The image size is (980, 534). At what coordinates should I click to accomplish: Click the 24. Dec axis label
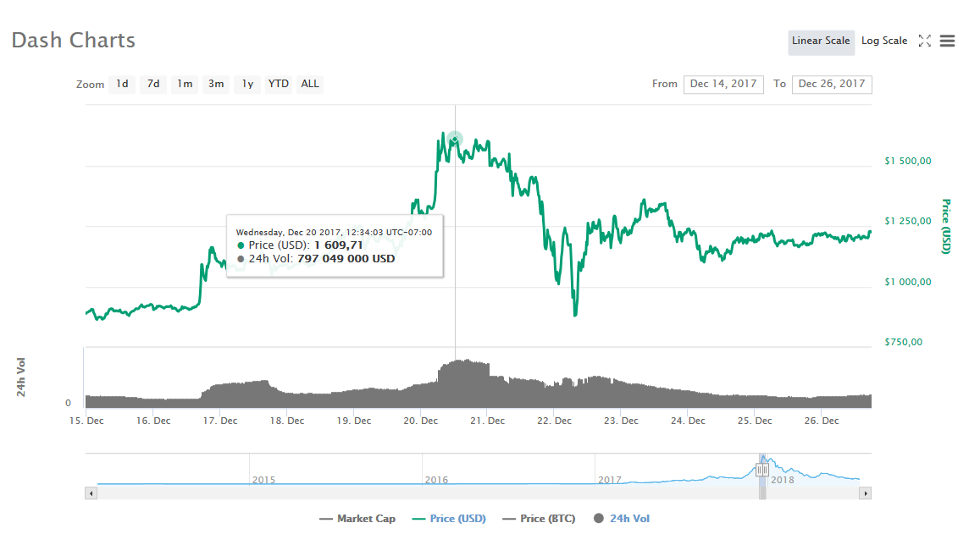click(688, 421)
